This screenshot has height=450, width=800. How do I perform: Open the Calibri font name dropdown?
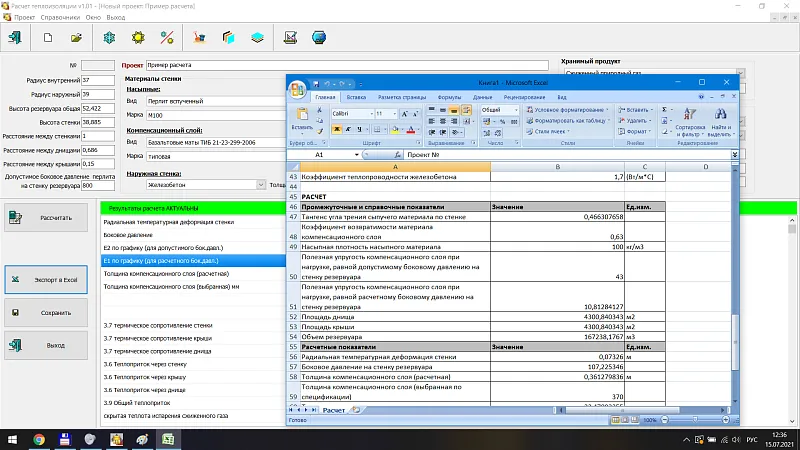click(x=370, y=114)
